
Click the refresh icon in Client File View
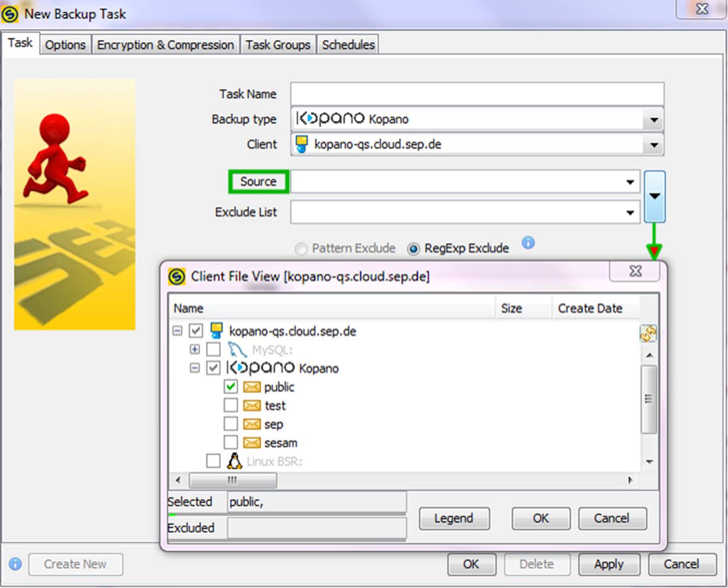pyautogui.click(x=648, y=333)
